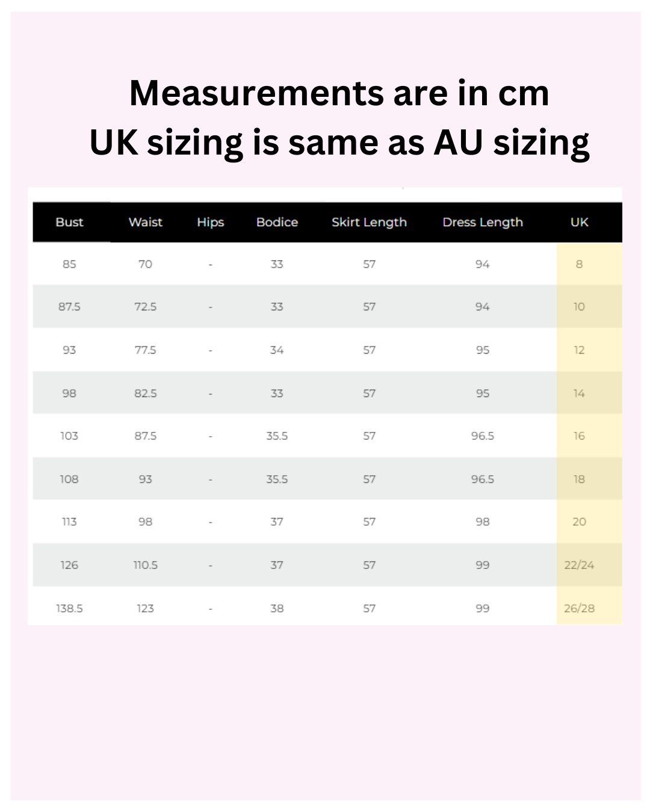Select UK size 20 cell

[579, 522]
